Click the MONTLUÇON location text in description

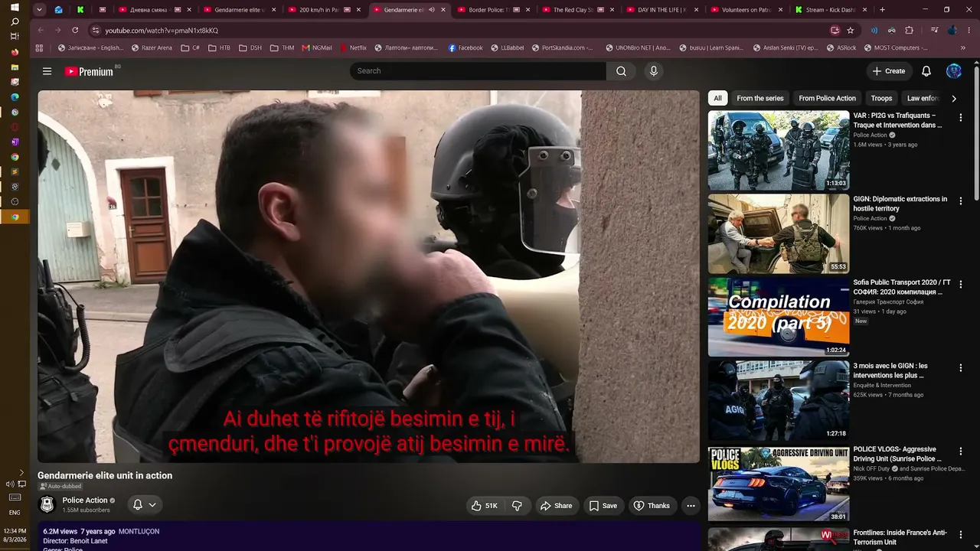[x=139, y=531]
